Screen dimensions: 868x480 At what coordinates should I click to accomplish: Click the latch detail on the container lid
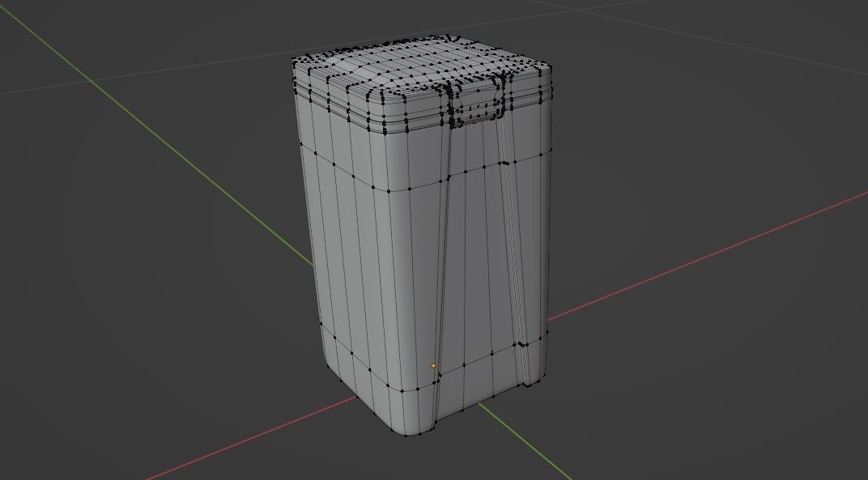(478, 103)
